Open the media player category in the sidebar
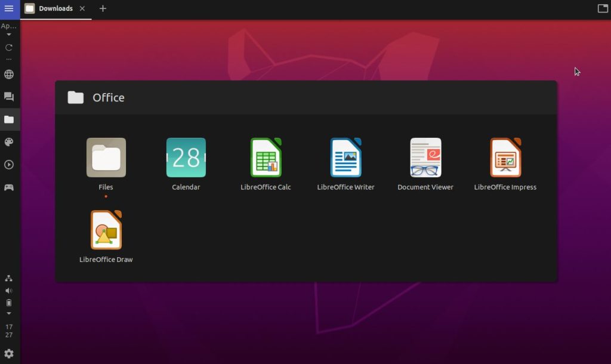 8,165
